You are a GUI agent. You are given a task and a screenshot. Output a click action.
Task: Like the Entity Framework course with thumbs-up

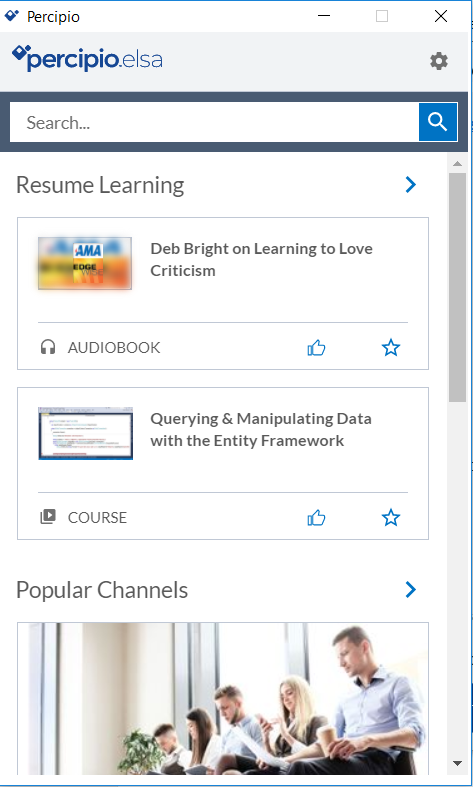click(x=316, y=517)
